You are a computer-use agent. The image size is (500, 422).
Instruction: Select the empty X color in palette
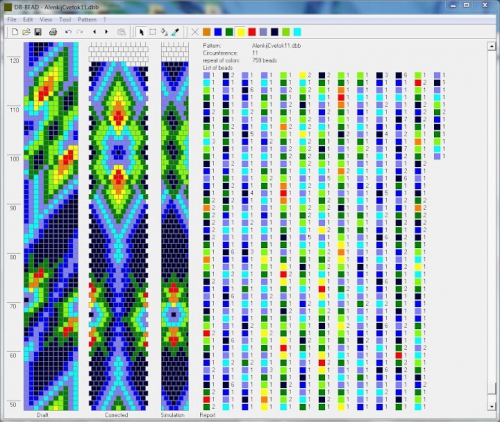[x=195, y=32]
